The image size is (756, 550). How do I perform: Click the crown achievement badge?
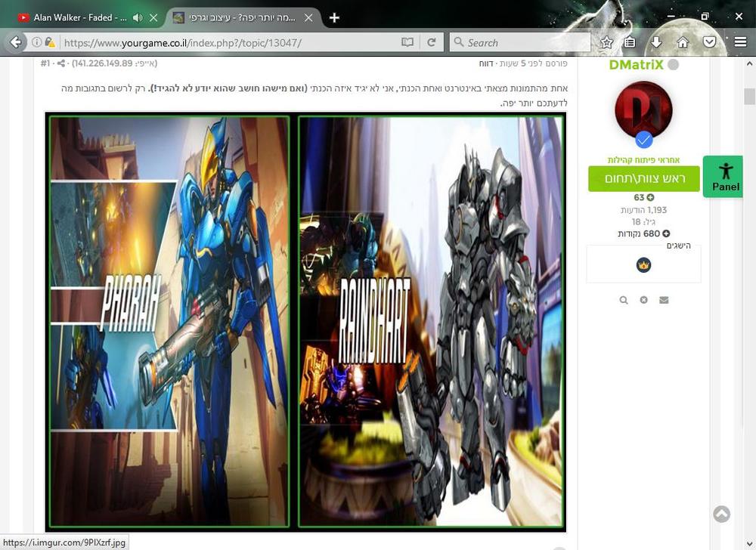[643, 265]
